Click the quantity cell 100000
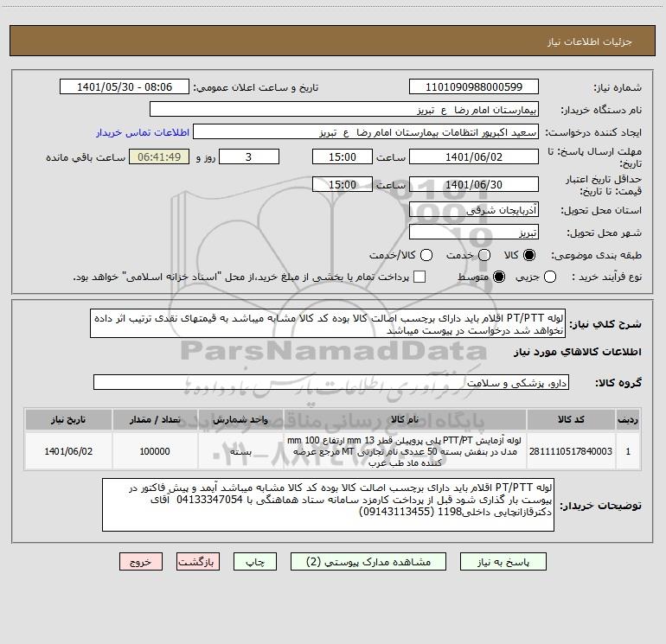Screen dimensions: 666x644 pyautogui.click(x=155, y=451)
